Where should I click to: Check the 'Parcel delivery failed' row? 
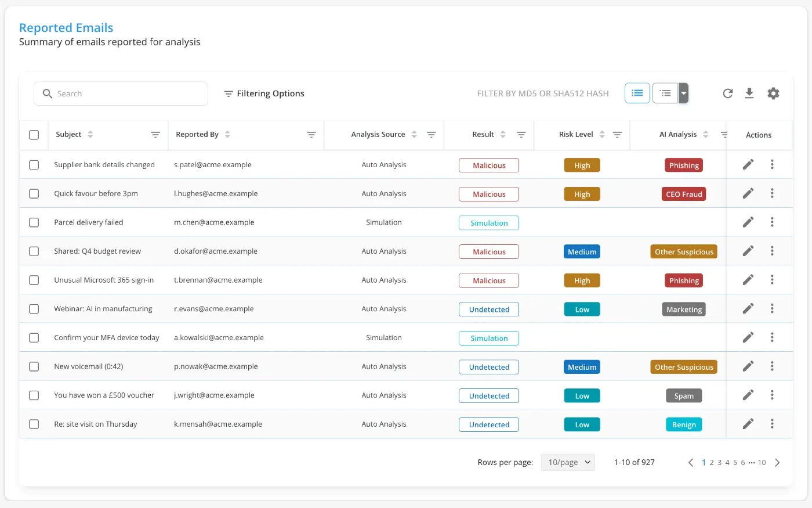pyautogui.click(x=34, y=222)
